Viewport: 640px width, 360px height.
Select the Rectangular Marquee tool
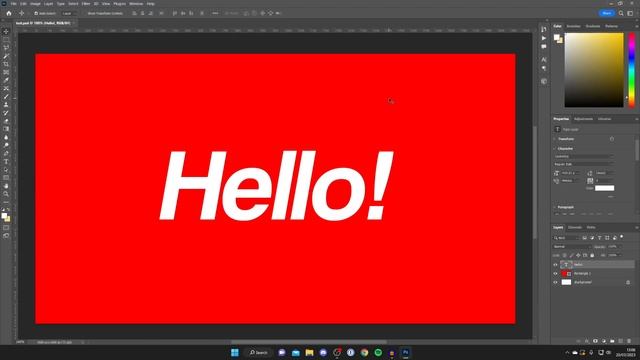(x=6, y=40)
